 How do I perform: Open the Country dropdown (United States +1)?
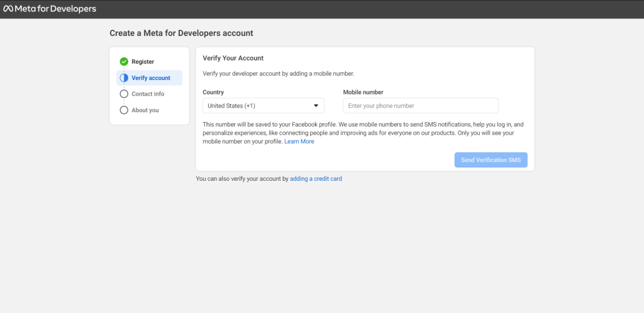[x=264, y=106]
